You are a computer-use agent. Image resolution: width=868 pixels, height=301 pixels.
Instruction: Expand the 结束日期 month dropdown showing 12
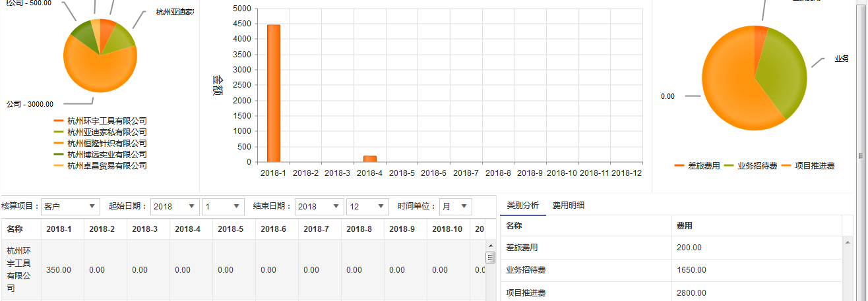[x=367, y=207]
